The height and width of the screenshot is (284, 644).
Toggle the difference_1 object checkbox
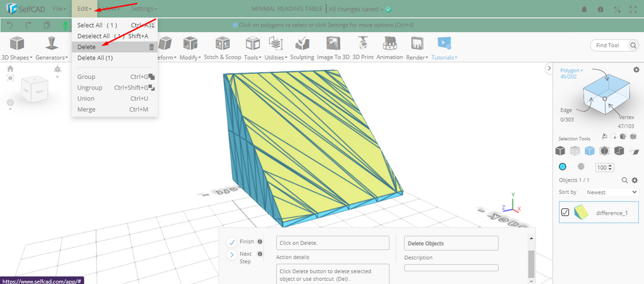565,213
